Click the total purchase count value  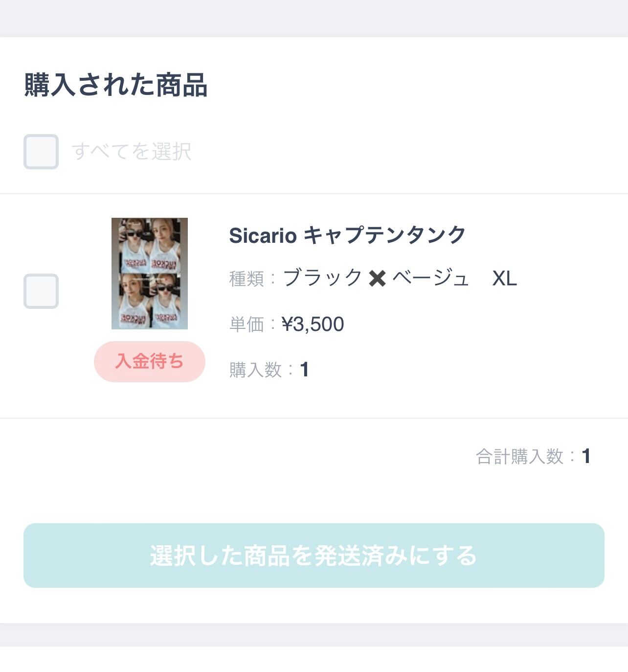coord(586,456)
